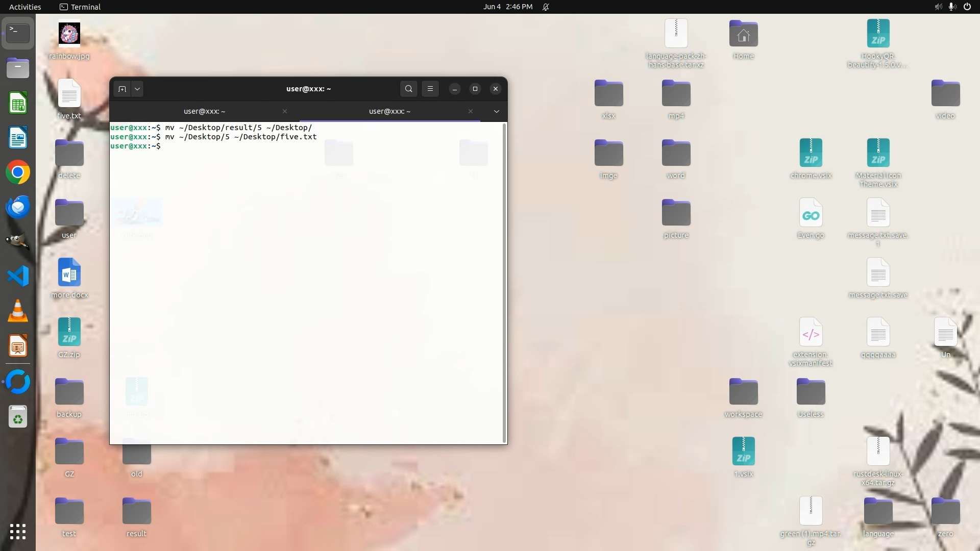The height and width of the screenshot is (551, 980).
Task: Open the Terminal app menu in top bar
Action: click(80, 7)
